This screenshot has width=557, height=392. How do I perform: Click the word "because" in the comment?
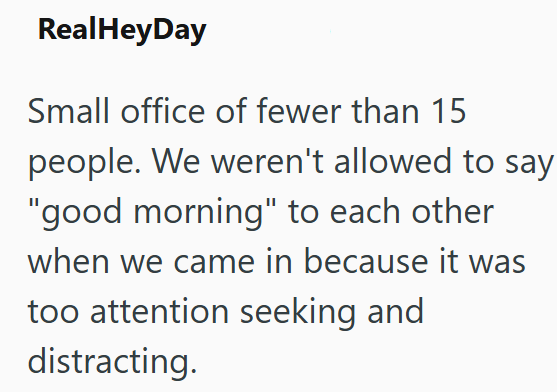click(x=366, y=261)
